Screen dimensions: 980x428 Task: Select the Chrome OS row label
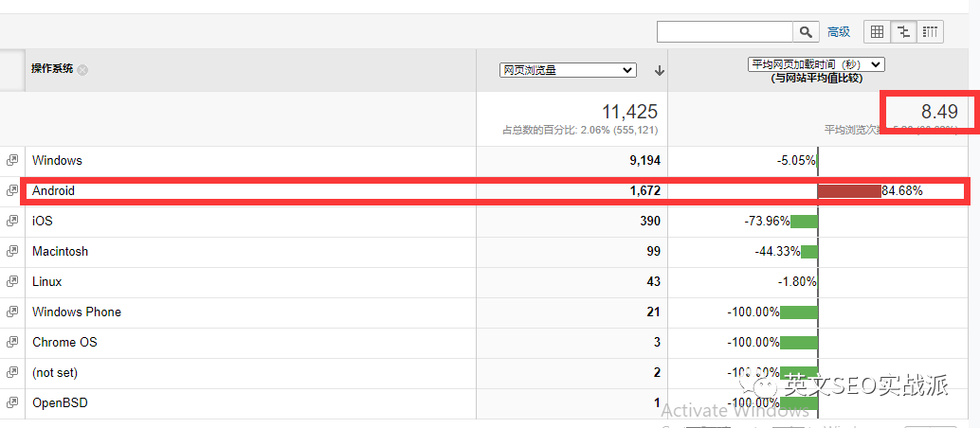[x=65, y=343]
